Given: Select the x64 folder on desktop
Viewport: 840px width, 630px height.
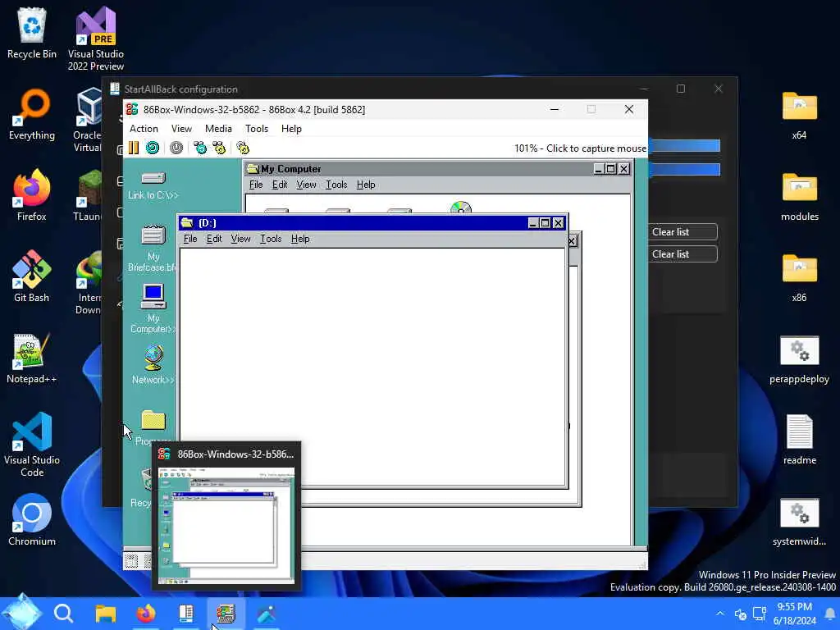Looking at the screenshot, I should pyautogui.click(x=799, y=115).
